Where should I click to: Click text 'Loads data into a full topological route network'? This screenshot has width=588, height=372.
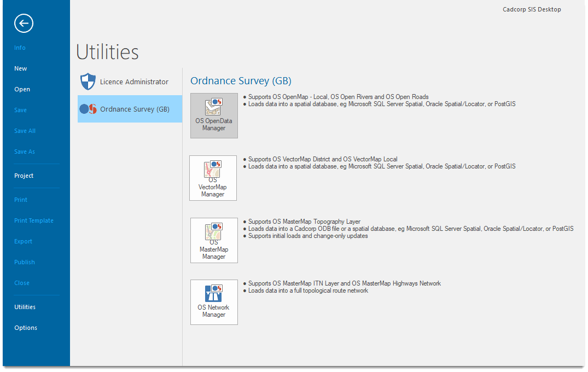(308, 290)
